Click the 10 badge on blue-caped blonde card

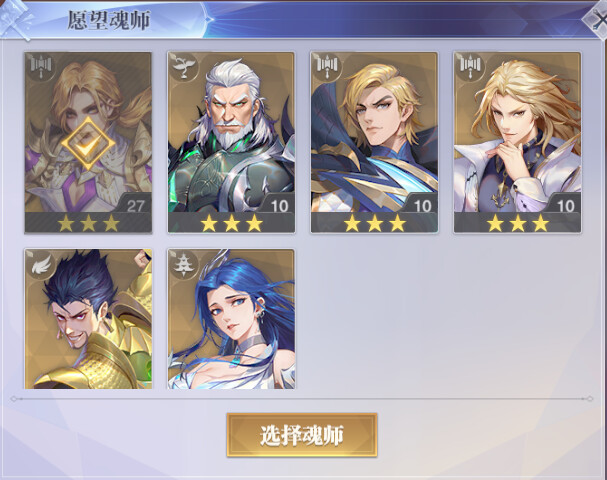(421, 204)
